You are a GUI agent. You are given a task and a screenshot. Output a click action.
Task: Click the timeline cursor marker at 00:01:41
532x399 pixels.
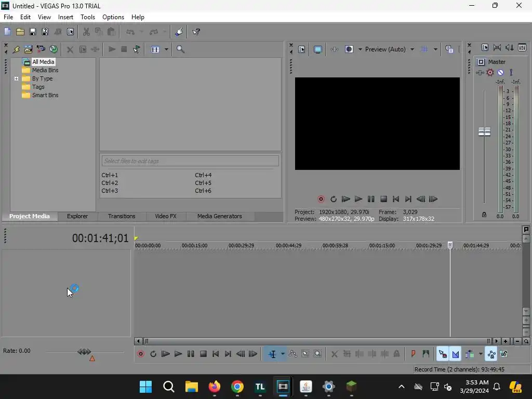click(x=450, y=245)
